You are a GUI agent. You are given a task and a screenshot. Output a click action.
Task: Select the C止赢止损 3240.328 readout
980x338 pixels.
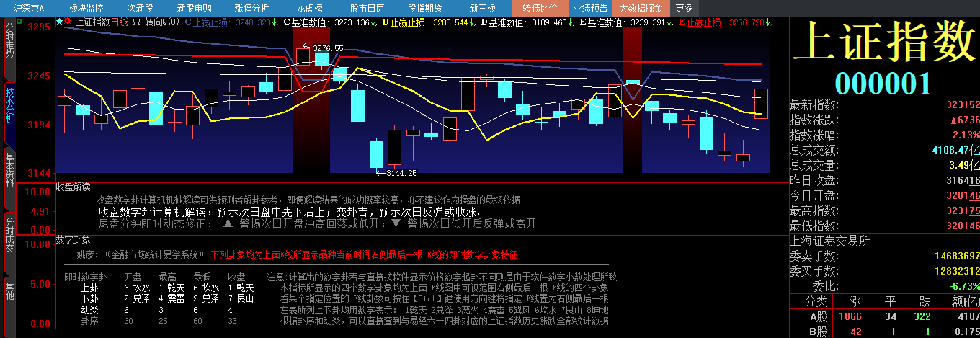[x=231, y=22]
